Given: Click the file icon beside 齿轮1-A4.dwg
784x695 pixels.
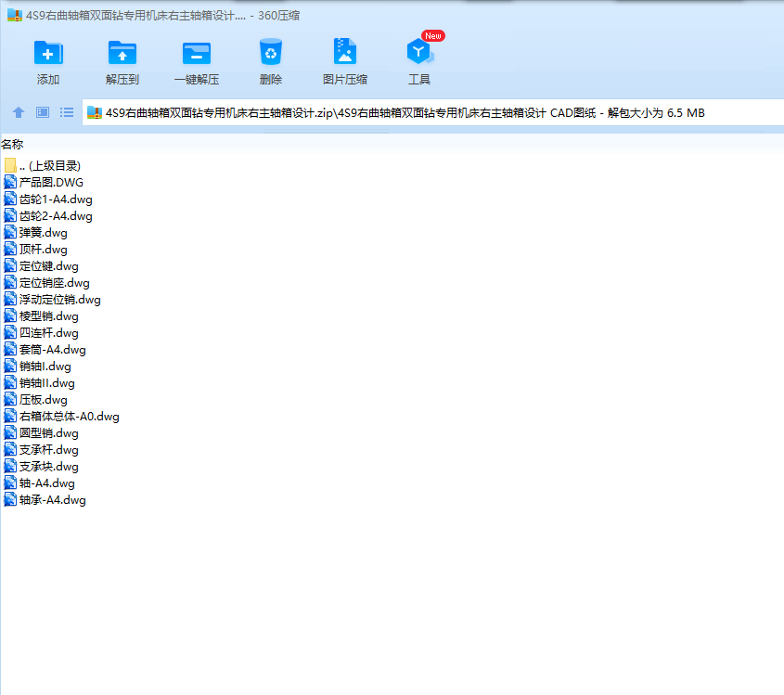Looking at the screenshot, I should tap(10, 199).
